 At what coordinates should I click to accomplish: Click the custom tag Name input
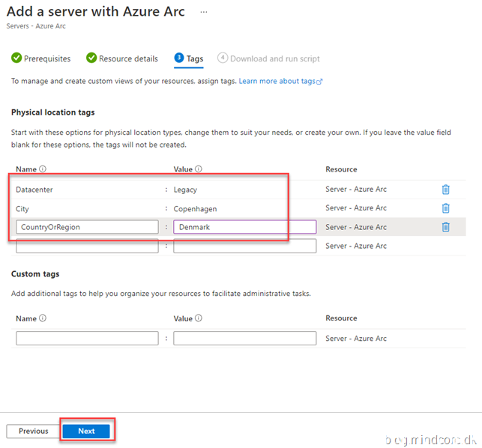tap(86, 339)
